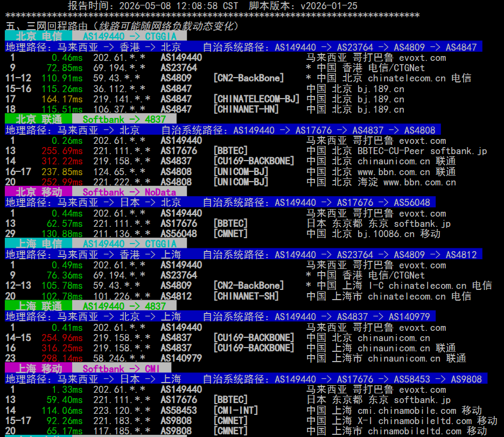Select the red 312.22ms latency value
The image size is (504, 437).
coord(62,161)
